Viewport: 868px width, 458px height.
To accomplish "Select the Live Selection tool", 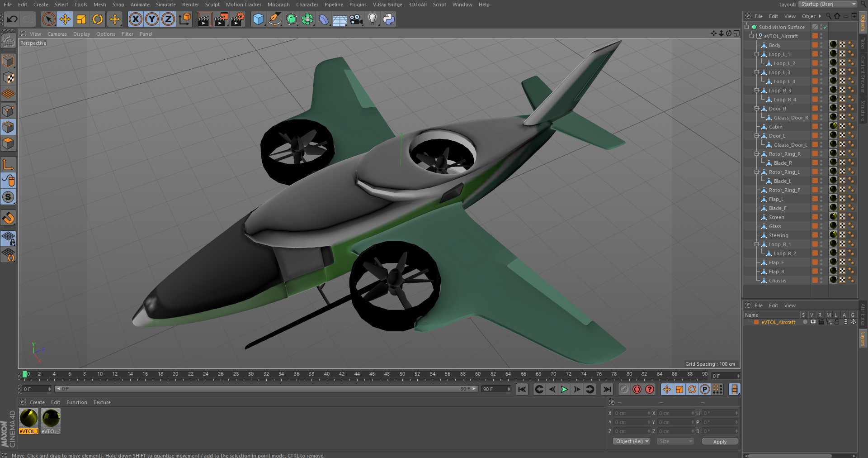I will pyautogui.click(x=48, y=19).
